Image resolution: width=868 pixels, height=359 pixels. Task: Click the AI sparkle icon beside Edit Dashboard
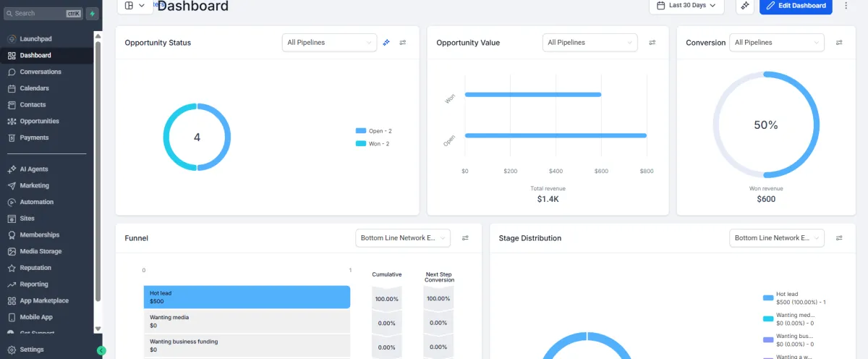click(x=744, y=6)
